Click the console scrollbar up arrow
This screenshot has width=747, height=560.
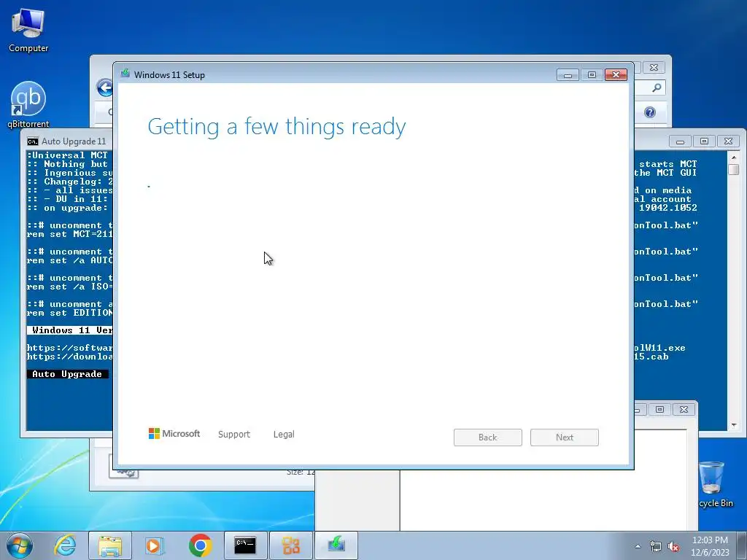[x=734, y=157]
